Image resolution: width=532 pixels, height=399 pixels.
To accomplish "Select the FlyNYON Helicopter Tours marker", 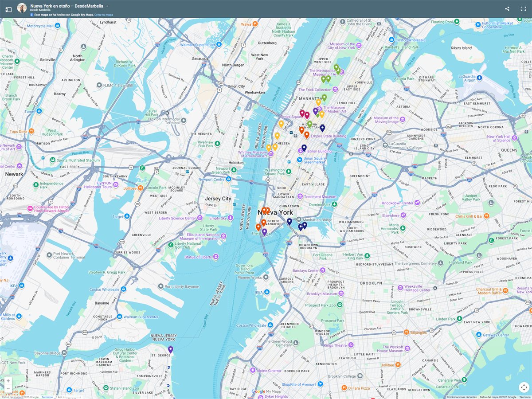I will (x=116, y=184).
